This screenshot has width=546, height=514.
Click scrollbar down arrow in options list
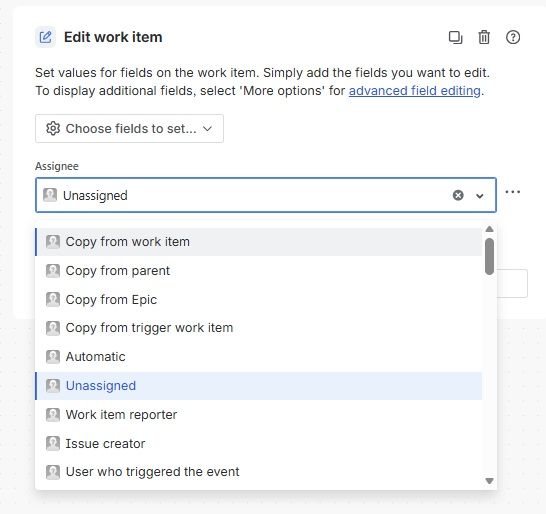point(489,481)
